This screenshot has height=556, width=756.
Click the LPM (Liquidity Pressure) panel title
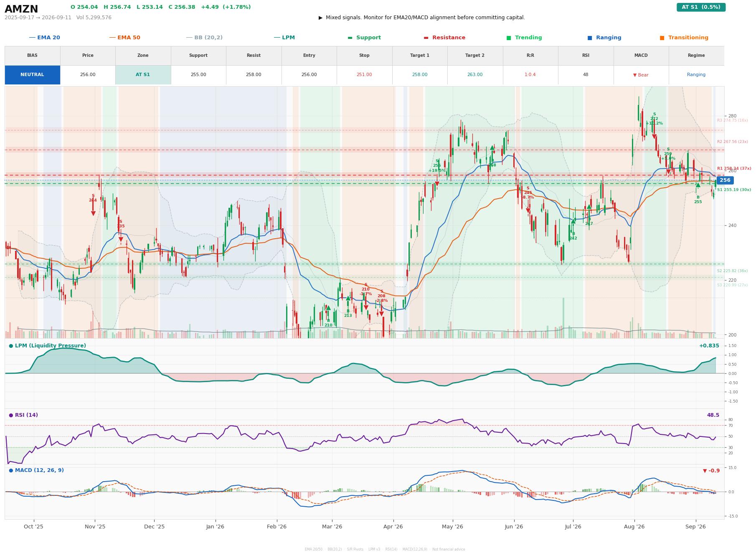tap(47, 346)
